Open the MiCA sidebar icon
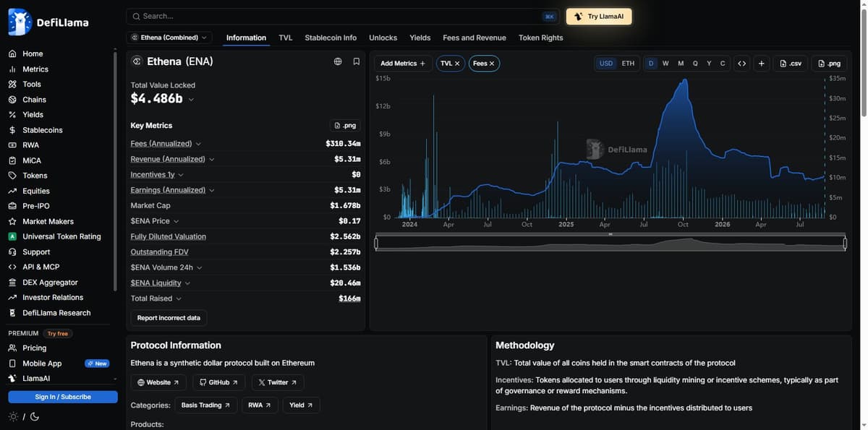 pyautogui.click(x=12, y=160)
